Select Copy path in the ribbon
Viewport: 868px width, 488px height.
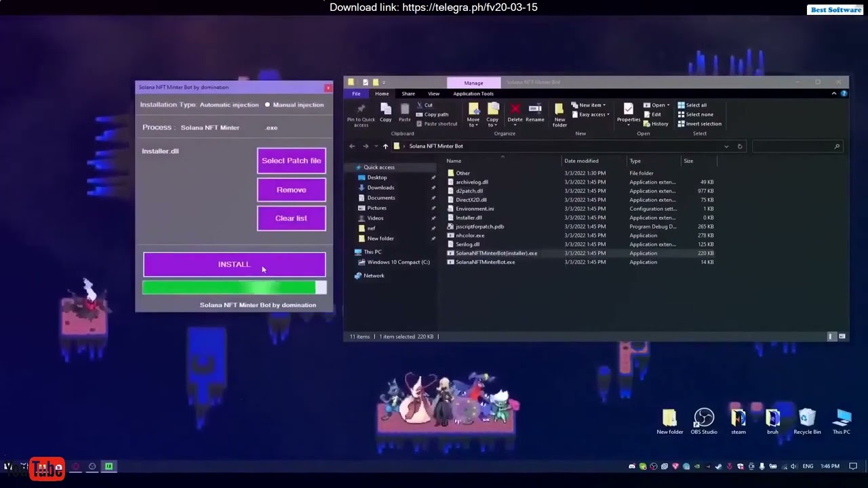[x=432, y=115]
